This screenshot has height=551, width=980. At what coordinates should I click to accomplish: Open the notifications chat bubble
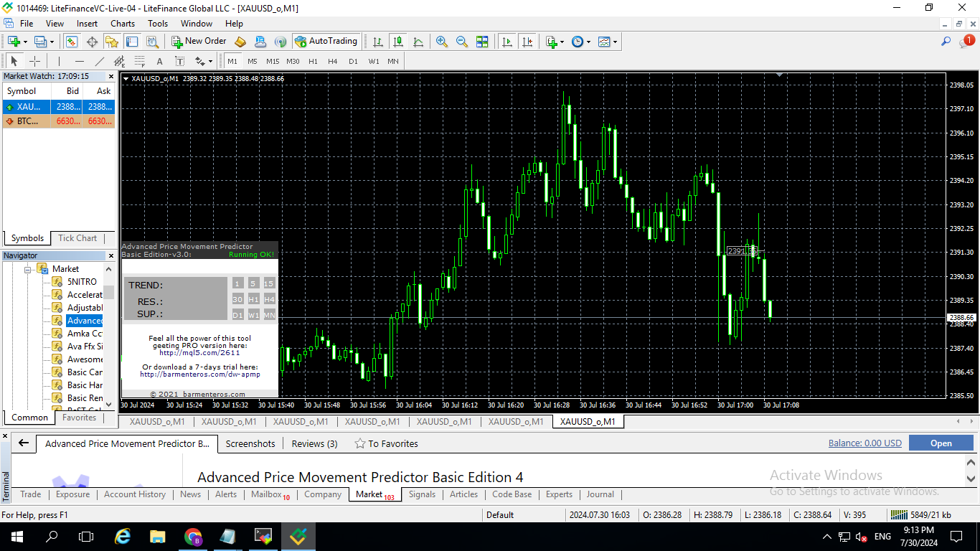[x=966, y=42]
